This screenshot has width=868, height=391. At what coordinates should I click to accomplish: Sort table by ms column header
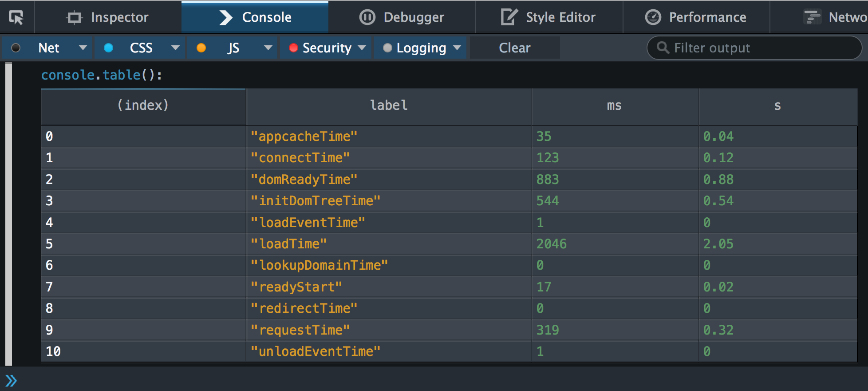614,106
